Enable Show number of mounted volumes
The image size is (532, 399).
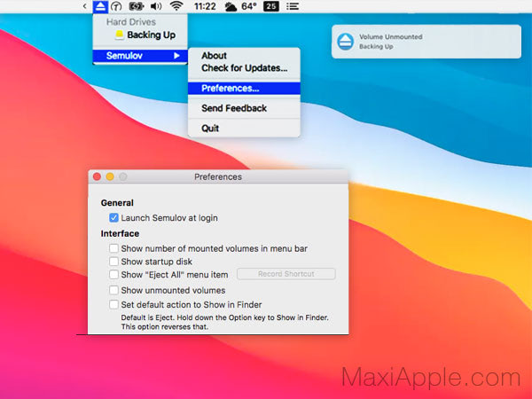pos(113,248)
